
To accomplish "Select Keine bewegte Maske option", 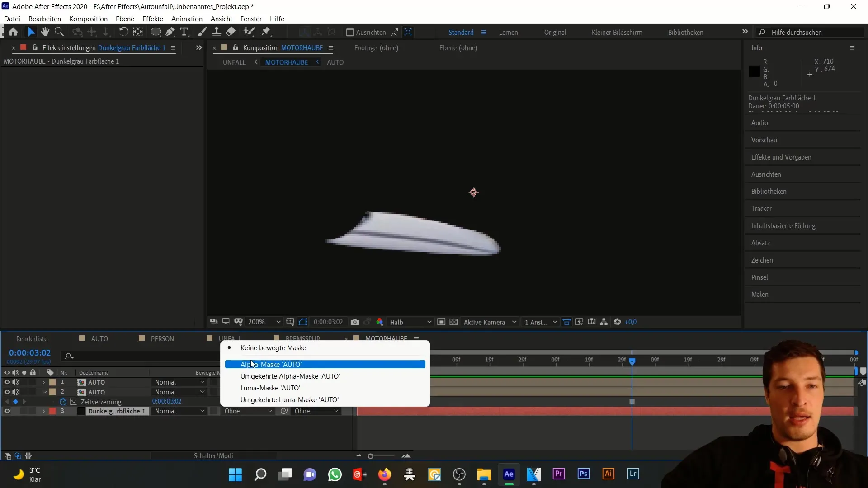I will 273,347.
